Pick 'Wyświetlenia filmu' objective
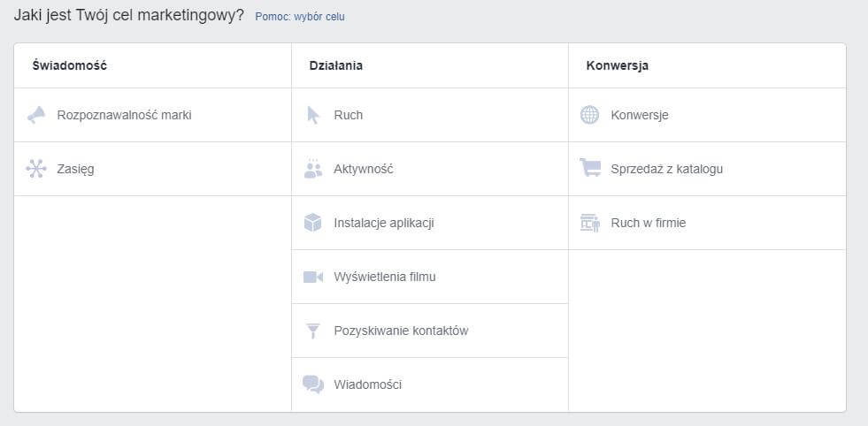 pyautogui.click(x=385, y=277)
